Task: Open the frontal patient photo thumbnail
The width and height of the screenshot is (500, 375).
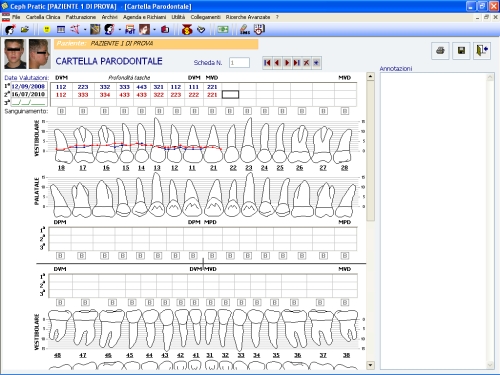Action: (x=15, y=54)
